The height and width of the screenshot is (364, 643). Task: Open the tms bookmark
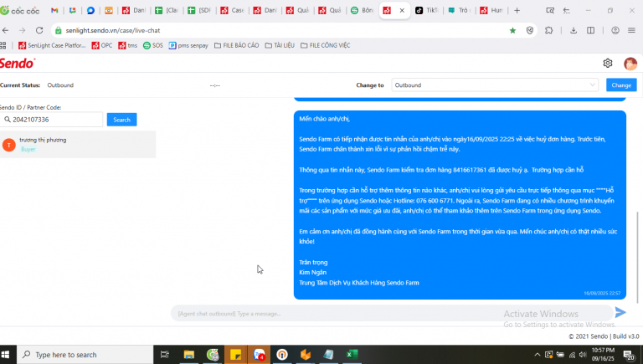[128, 45]
